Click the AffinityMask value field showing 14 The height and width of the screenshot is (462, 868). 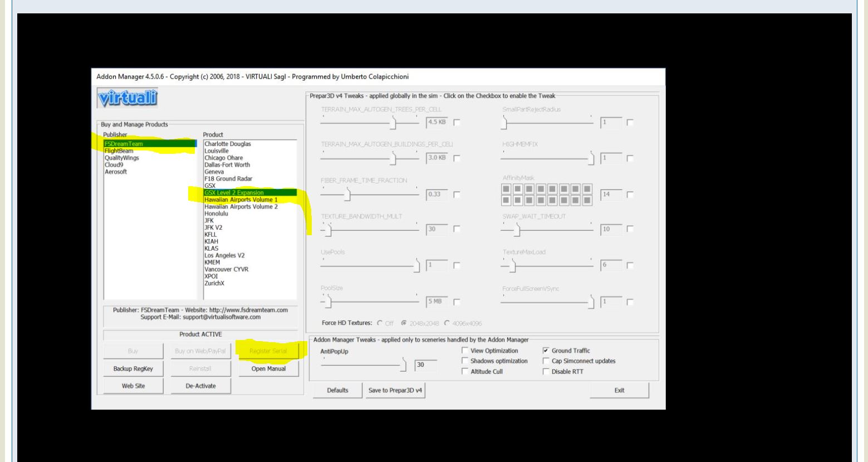[611, 194]
